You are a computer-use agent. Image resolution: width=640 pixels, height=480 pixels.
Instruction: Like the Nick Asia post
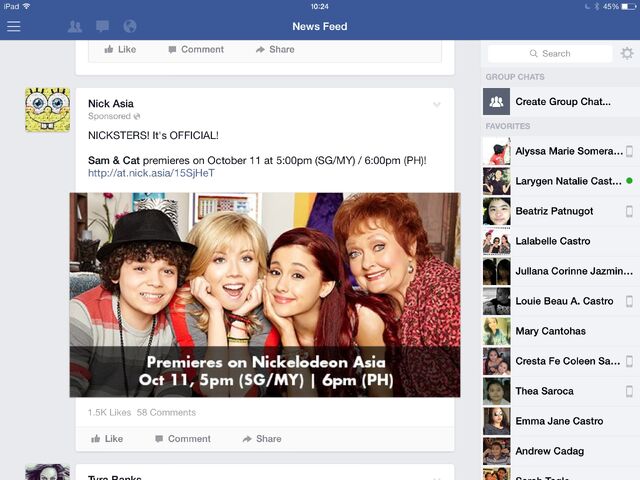107,439
